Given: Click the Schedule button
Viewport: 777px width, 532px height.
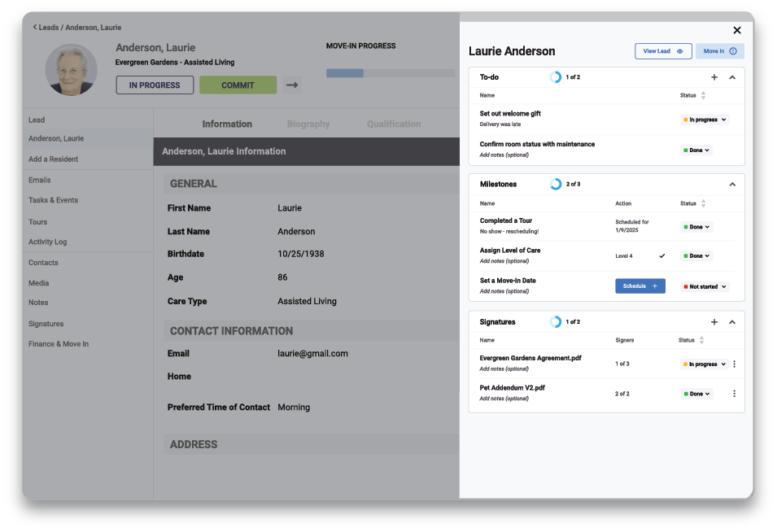Looking at the screenshot, I should (x=639, y=286).
